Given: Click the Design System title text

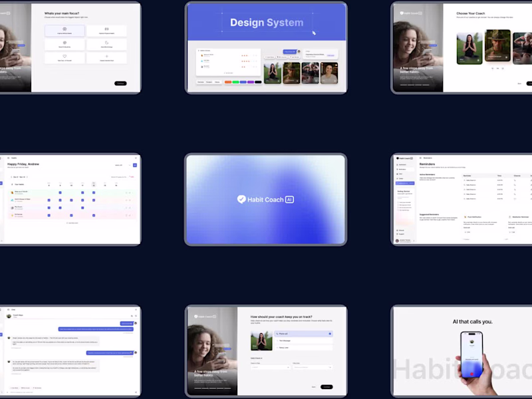Looking at the screenshot, I should 267,23.
